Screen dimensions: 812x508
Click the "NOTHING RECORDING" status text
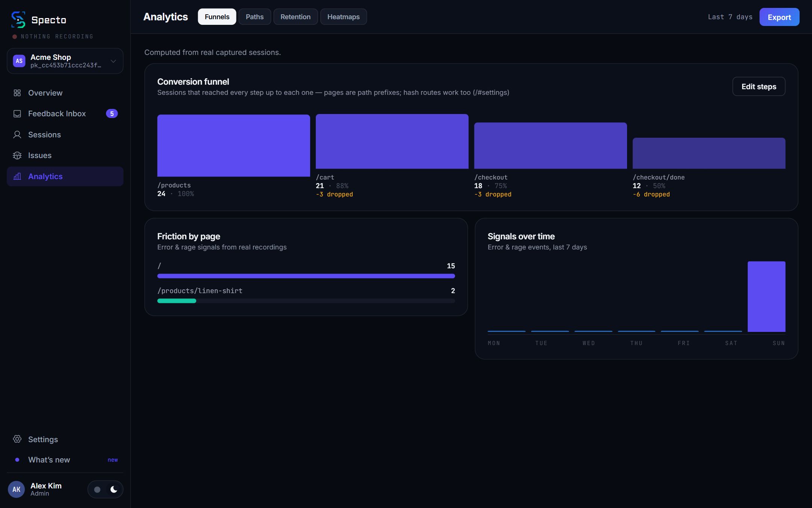coord(57,37)
